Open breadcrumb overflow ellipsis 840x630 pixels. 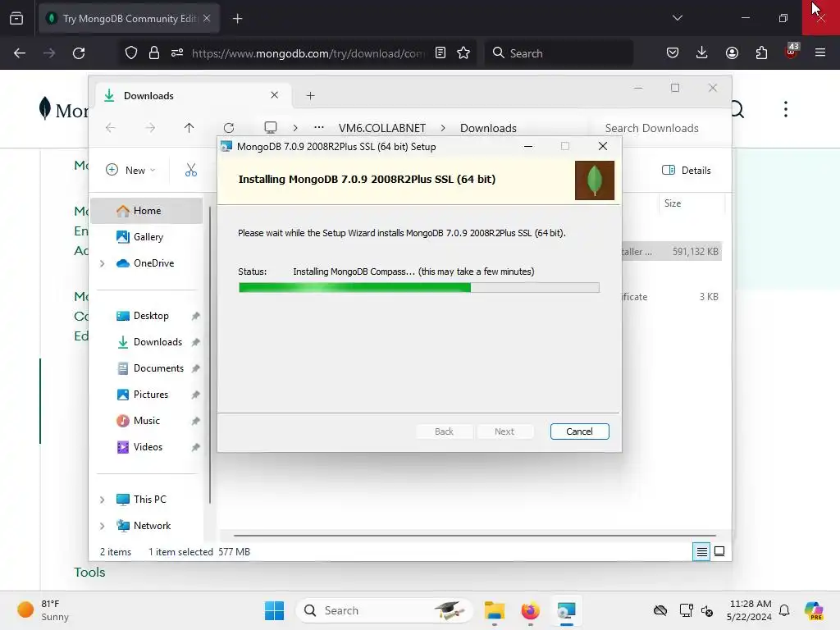(319, 127)
